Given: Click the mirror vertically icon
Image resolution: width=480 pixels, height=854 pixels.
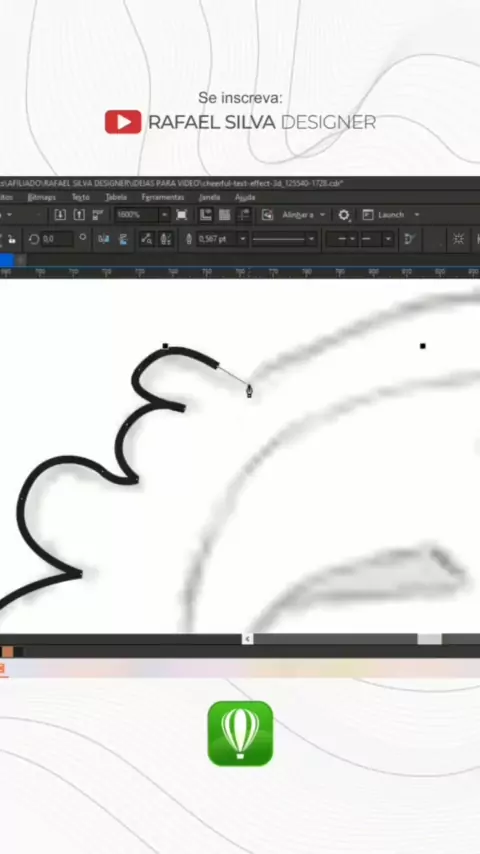Looking at the screenshot, I should (x=123, y=239).
